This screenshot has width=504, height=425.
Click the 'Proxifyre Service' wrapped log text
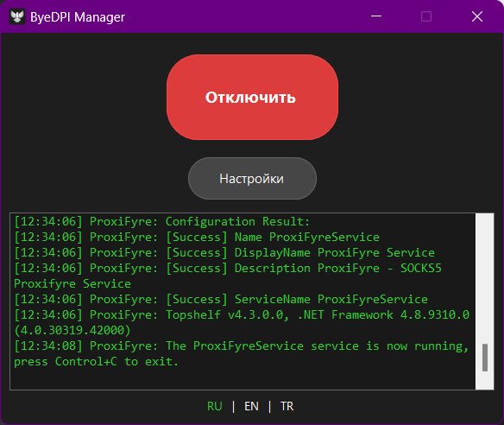[x=72, y=283]
